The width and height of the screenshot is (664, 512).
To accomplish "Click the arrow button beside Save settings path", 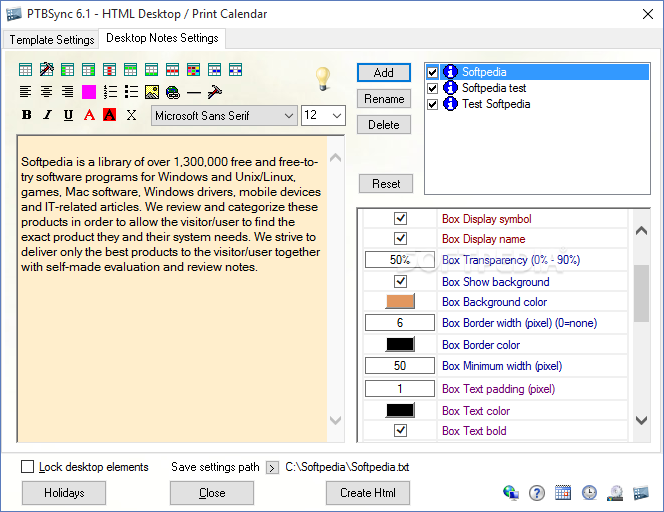I will click(x=272, y=468).
